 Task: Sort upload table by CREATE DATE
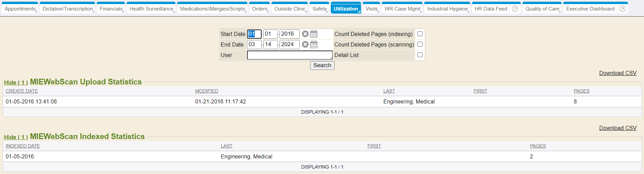[22, 91]
